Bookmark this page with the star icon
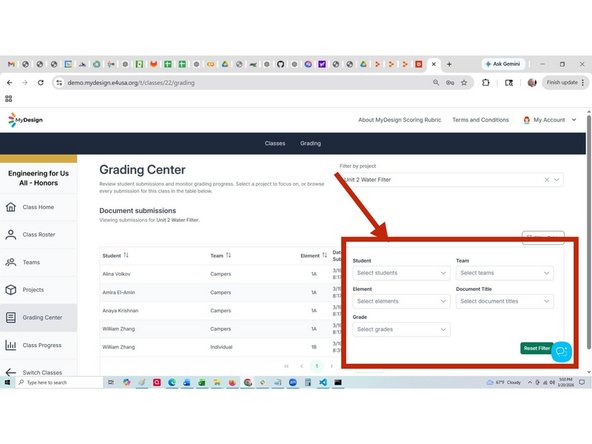 point(464,82)
